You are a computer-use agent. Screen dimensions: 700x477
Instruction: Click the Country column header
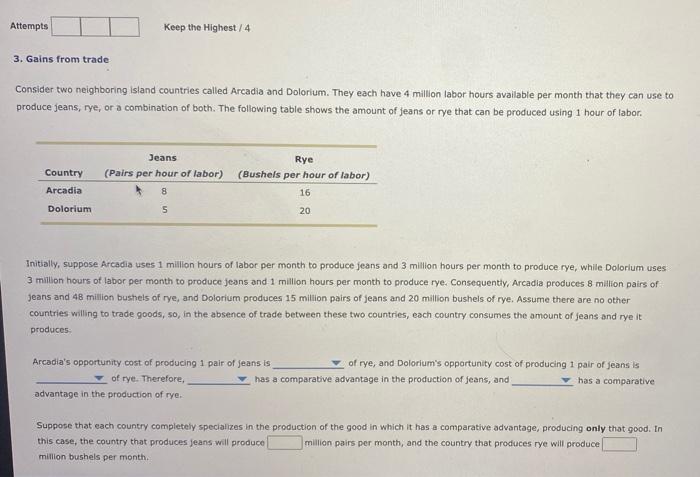(x=64, y=173)
